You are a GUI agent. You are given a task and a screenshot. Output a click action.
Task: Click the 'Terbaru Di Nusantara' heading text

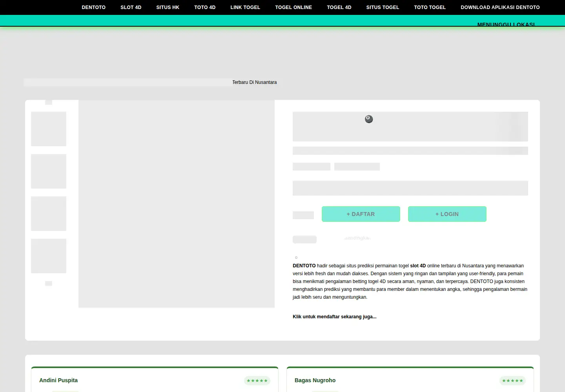click(x=254, y=82)
